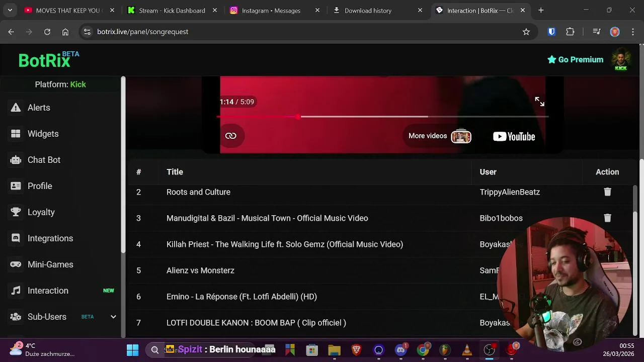Click user name TrippyAlienBeatz
This screenshot has height=362, width=644.
510,192
